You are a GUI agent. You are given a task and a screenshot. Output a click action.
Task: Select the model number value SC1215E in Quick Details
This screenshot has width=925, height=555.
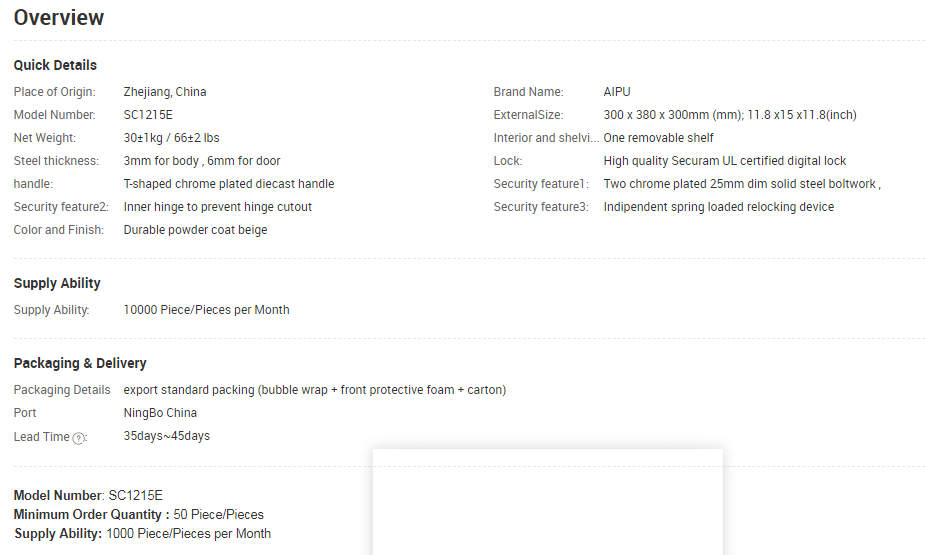pyautogui.click(x=148, y=115)
